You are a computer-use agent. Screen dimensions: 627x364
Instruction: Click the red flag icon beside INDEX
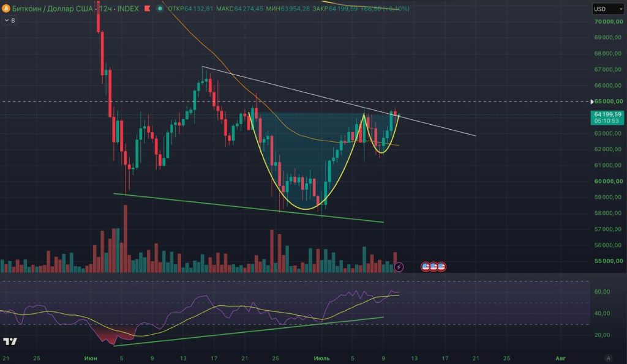pos(147,9)
